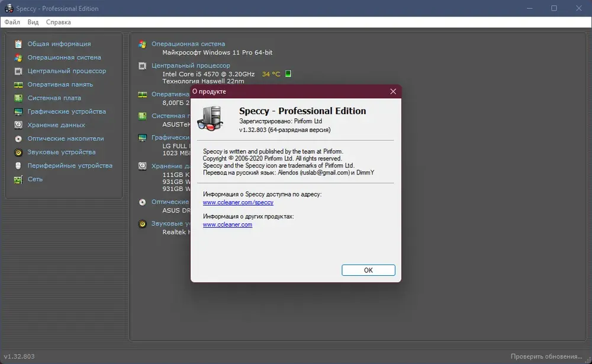
Task: Select the Оптические накопители disc icon
Action: tap(18, 139)
